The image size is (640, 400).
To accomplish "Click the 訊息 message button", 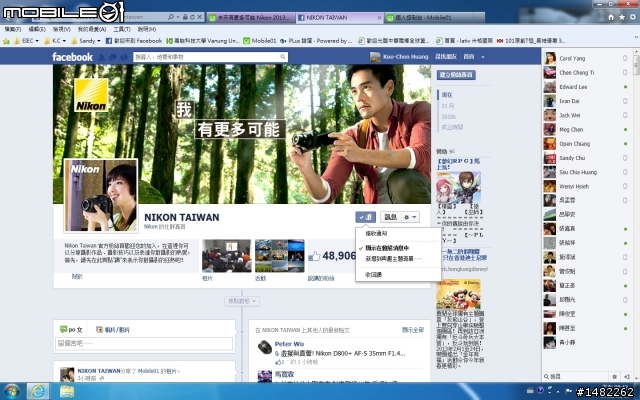I will [x=391, y=217].
